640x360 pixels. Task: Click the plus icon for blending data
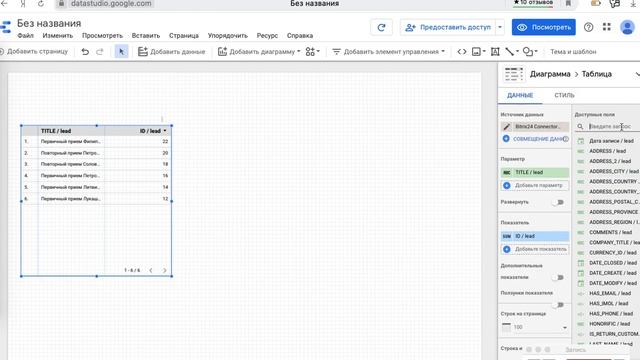(x=506, y=139)
